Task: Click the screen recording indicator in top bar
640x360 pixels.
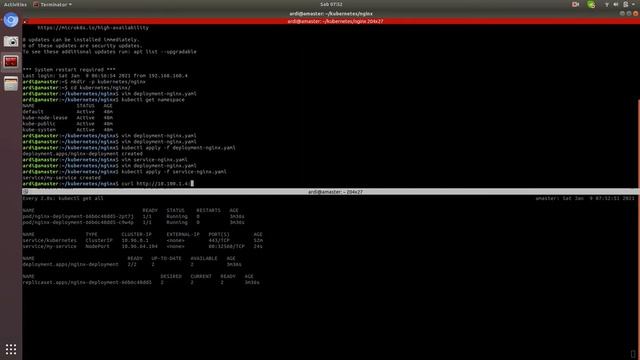Action: pyautogui.click(x=576, y=4)
